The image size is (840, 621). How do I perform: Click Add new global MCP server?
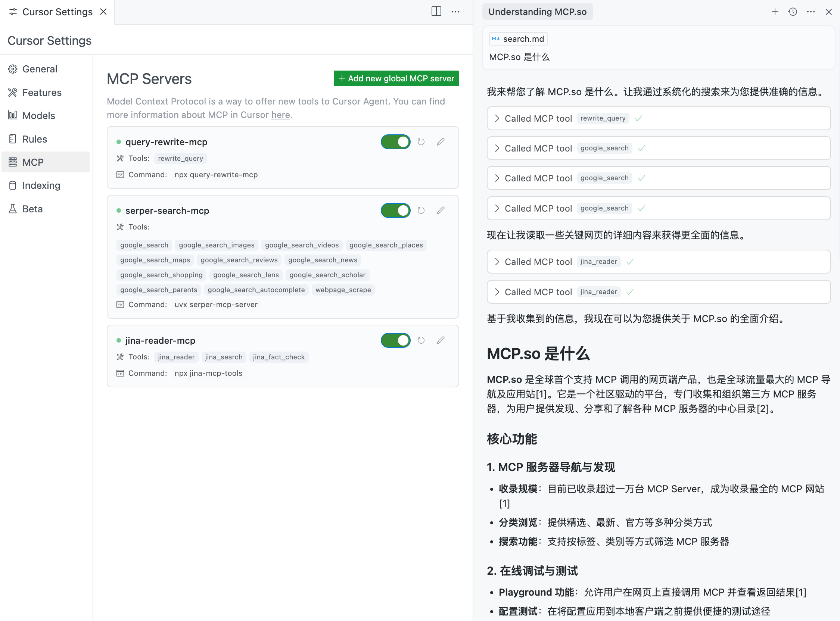[396, 79]
